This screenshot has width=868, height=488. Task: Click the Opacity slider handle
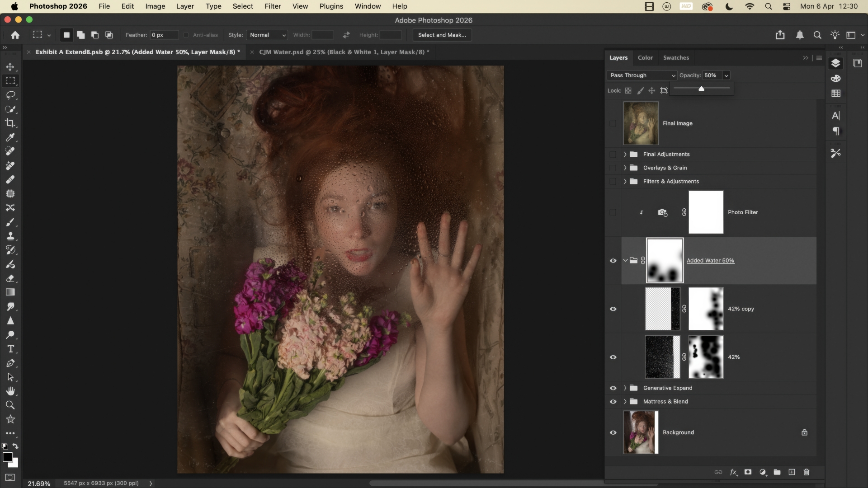[x=701, y=89]
